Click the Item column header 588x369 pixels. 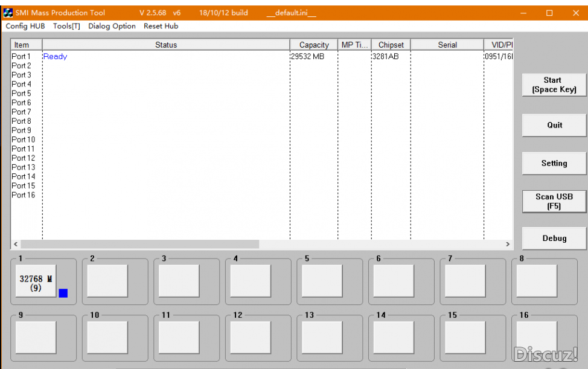point(26,45)
